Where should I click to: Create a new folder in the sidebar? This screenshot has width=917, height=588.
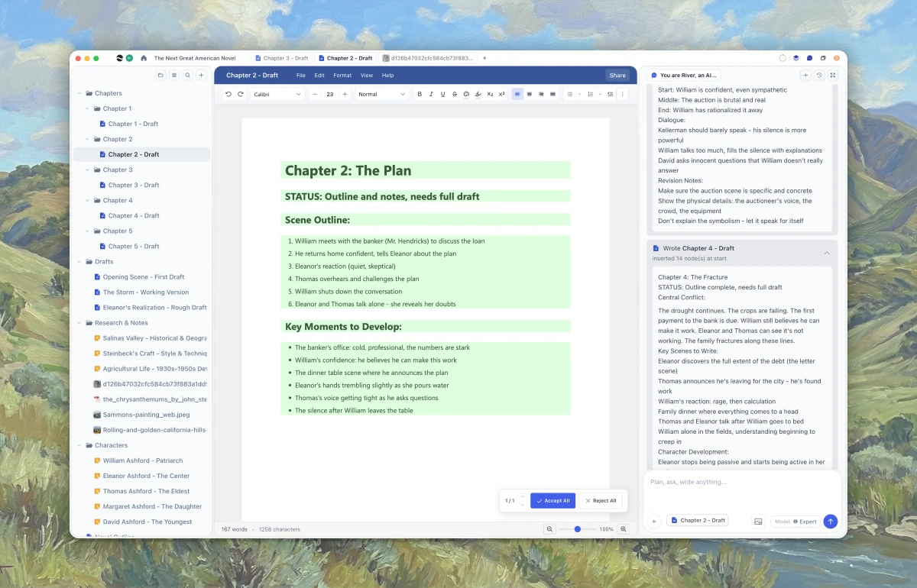(160, 76)
